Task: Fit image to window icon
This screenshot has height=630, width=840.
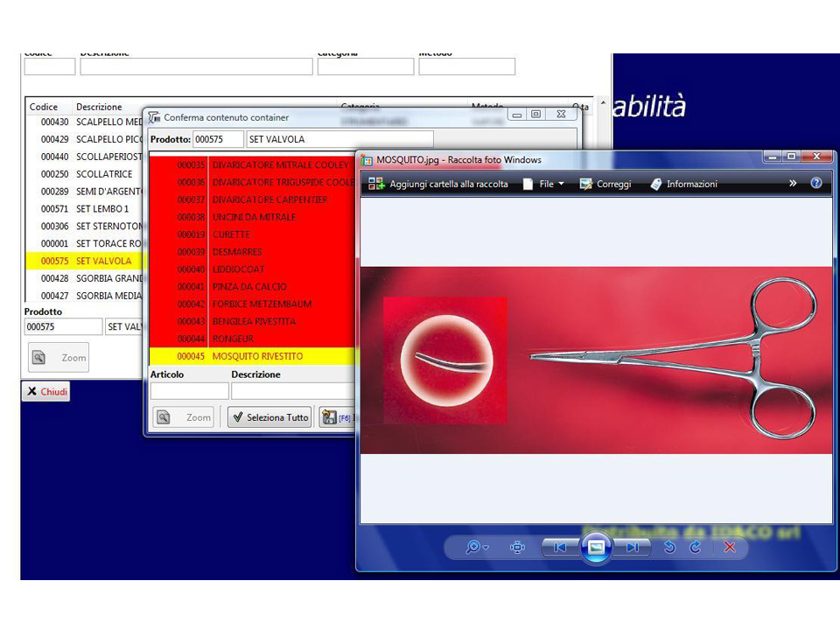Action: 517,547
